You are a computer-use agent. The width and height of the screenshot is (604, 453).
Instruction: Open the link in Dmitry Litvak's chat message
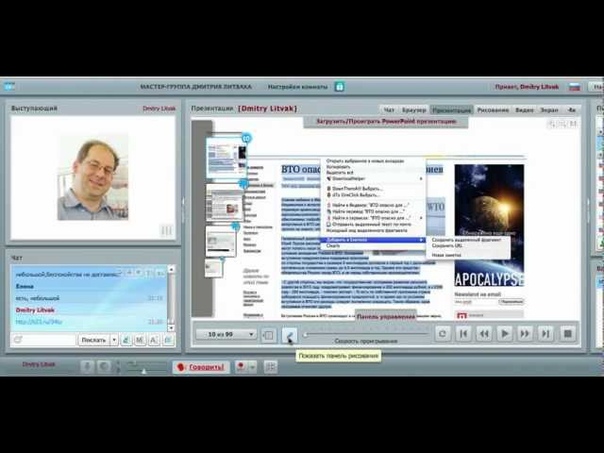tap(39, 322)
